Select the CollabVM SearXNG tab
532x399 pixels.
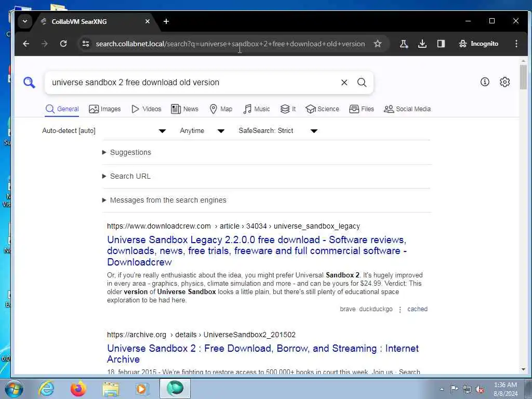(91, 21)
